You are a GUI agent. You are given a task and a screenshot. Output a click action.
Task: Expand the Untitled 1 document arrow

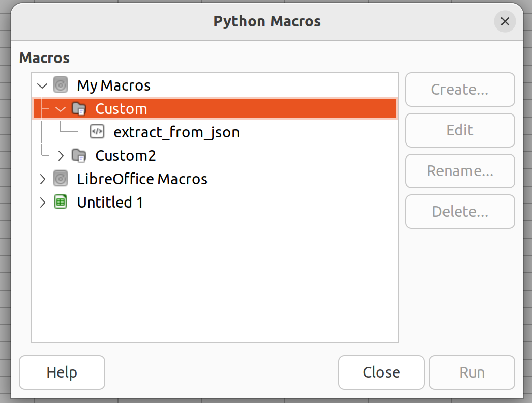tap(42, 203)
